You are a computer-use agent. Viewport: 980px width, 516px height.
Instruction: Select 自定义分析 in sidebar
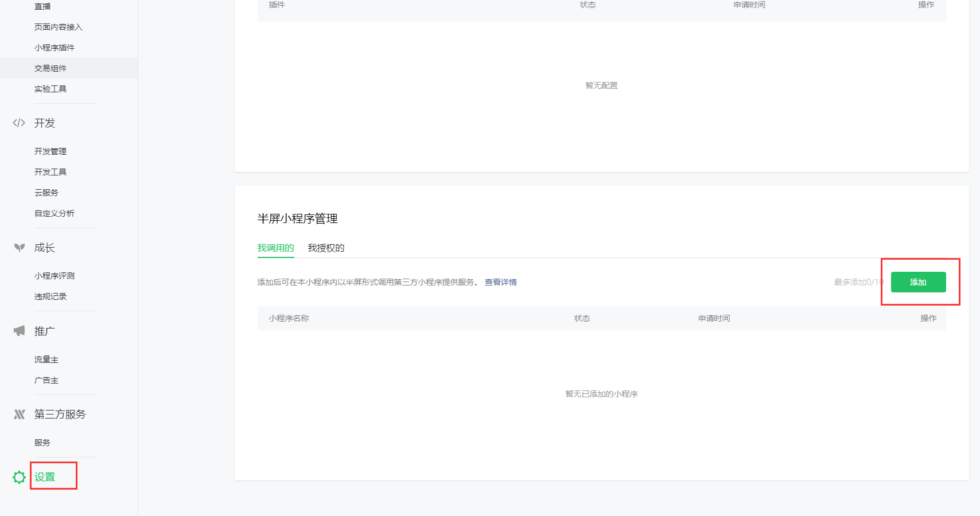(x=55, y=213)
